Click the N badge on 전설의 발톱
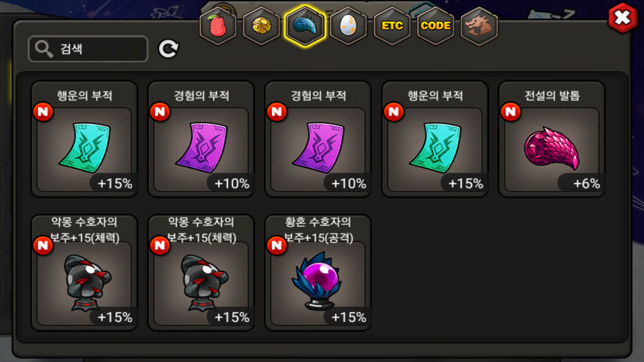Screen dimensions: 644x362 click(510, 112)
